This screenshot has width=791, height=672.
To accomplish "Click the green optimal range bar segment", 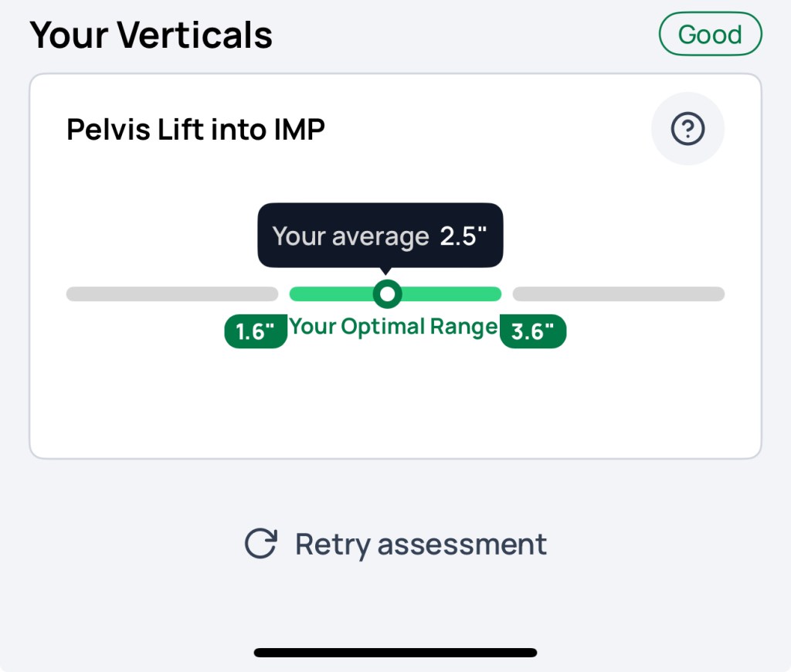I will pyautogui.click(x=448, y=294).
